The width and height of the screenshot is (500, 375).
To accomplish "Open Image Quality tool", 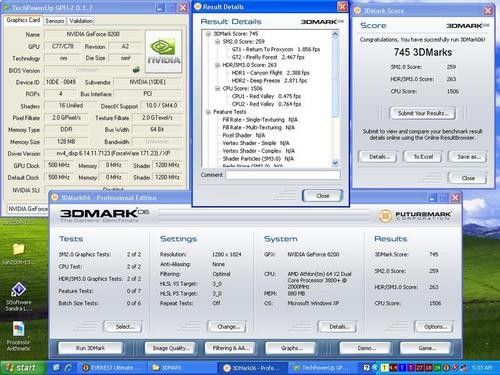I will [x=171, y=348].
